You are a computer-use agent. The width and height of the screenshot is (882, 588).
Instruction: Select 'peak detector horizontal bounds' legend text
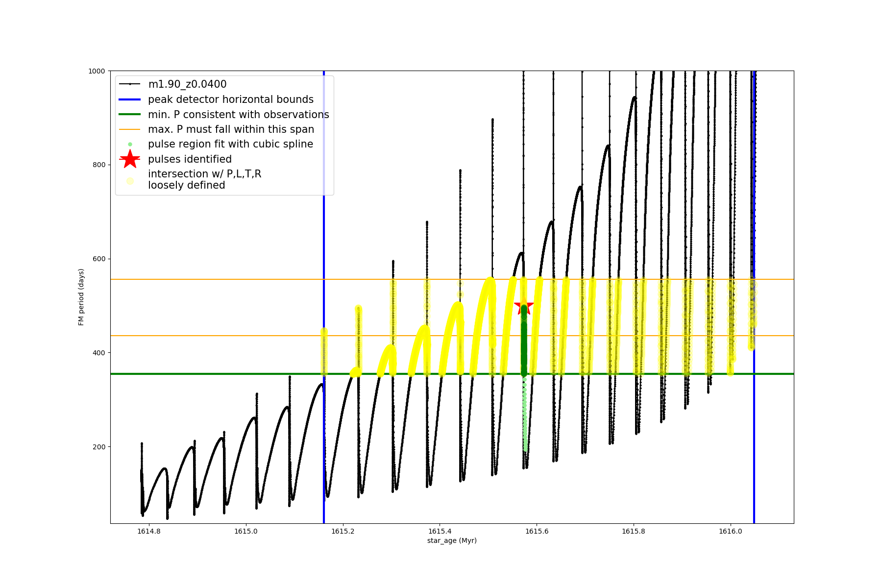tap(231, 99)
